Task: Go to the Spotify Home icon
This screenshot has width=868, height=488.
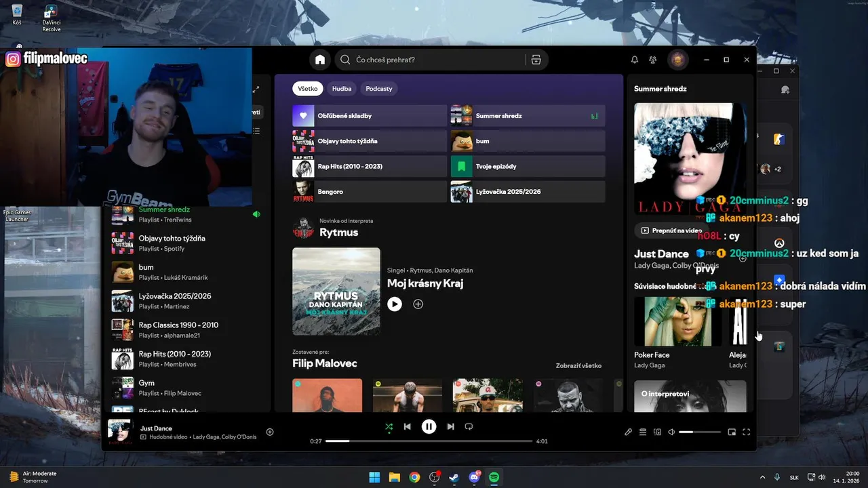Action: click(x=320, y=60)
